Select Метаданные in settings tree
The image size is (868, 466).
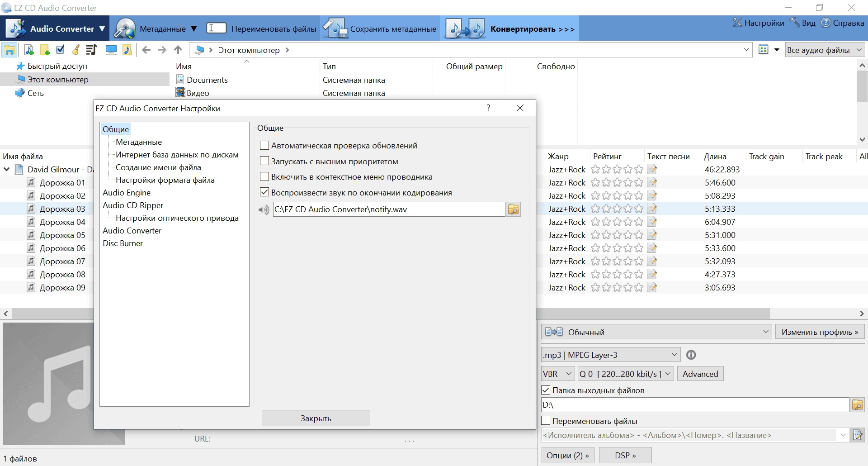pos(138,142)
